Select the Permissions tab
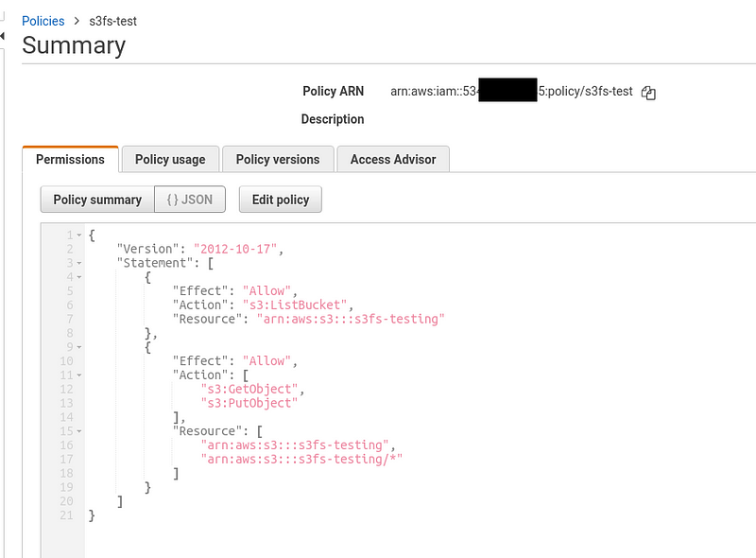 coord(70,159)
